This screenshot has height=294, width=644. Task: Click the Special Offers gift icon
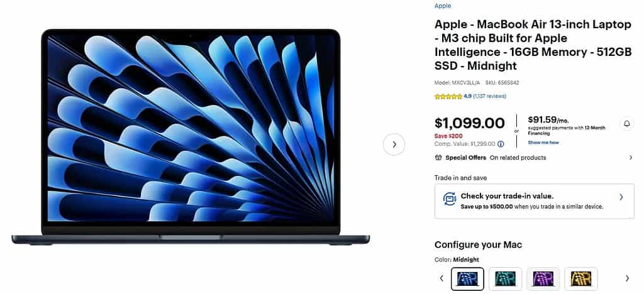click(438, 158)
